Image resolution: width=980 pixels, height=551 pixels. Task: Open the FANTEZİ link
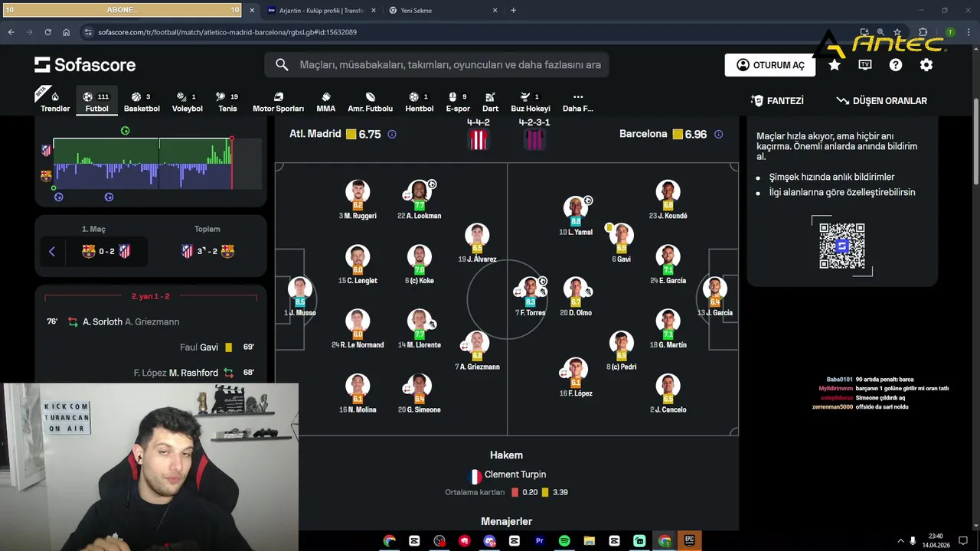click(777, 101)
